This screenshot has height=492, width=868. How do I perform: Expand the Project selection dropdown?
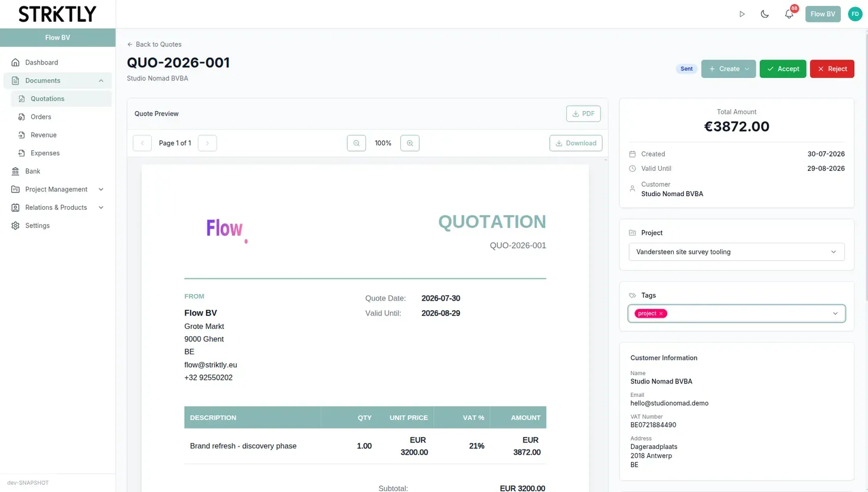pyautogui.click(x=736, y=252)
